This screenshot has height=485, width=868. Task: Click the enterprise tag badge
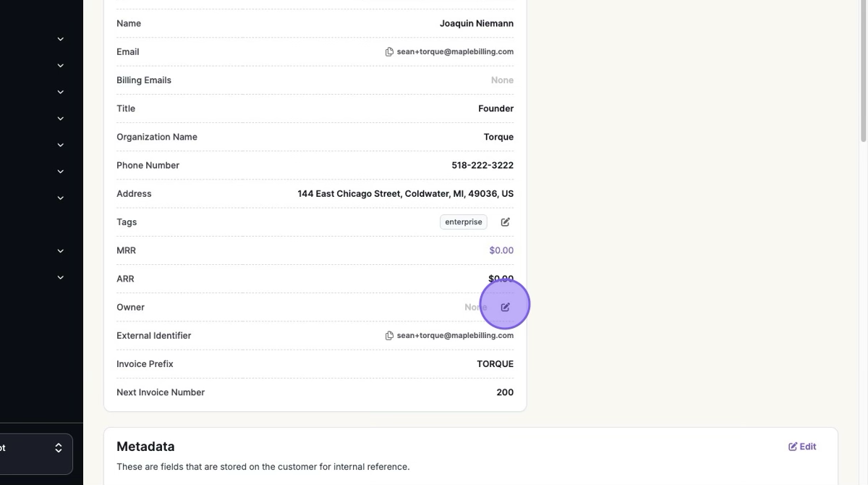pyautogui.click(x=463, y=222)
